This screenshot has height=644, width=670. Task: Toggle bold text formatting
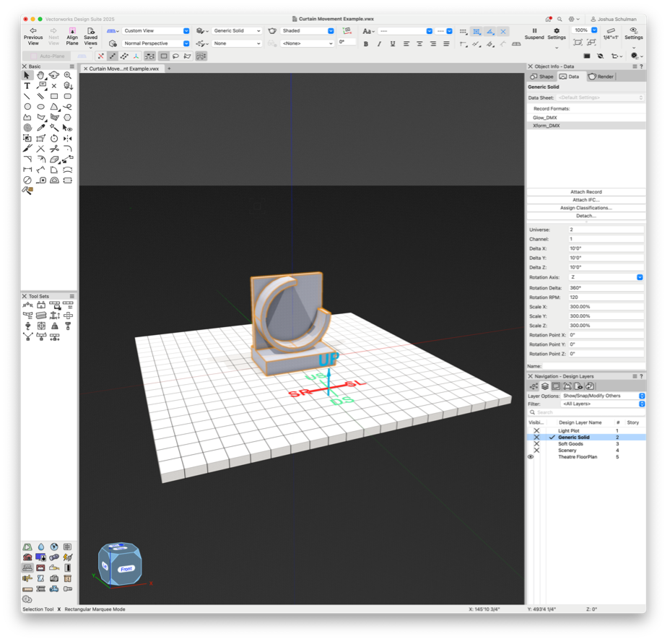366,44
